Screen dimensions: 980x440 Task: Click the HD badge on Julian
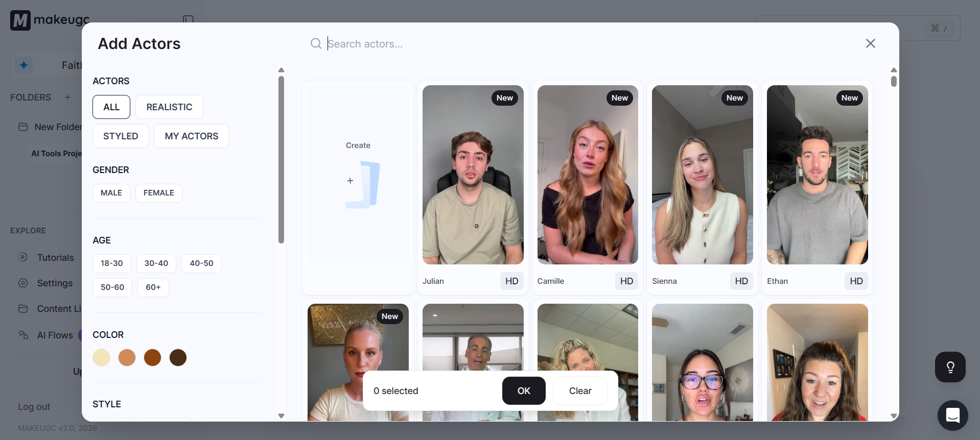click(512, 281)
